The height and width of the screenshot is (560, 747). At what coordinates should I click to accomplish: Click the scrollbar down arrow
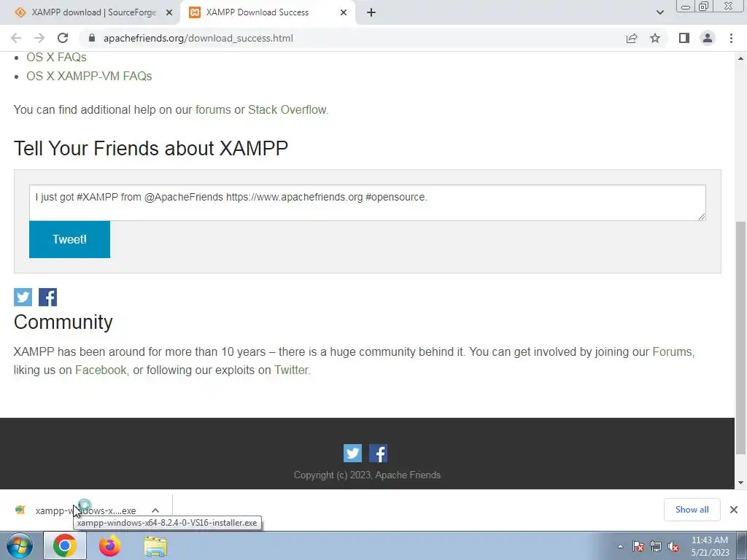click(x=741, y=483)
